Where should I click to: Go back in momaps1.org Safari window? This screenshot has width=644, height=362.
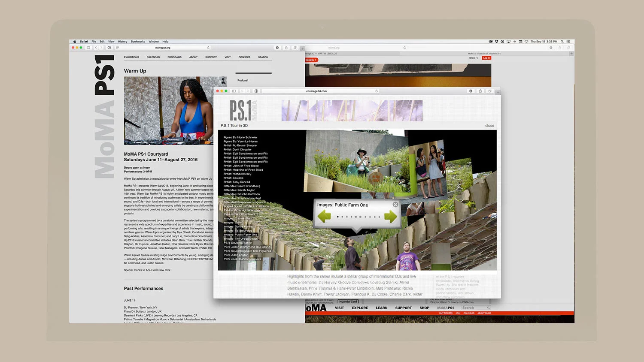pos(96,48)
